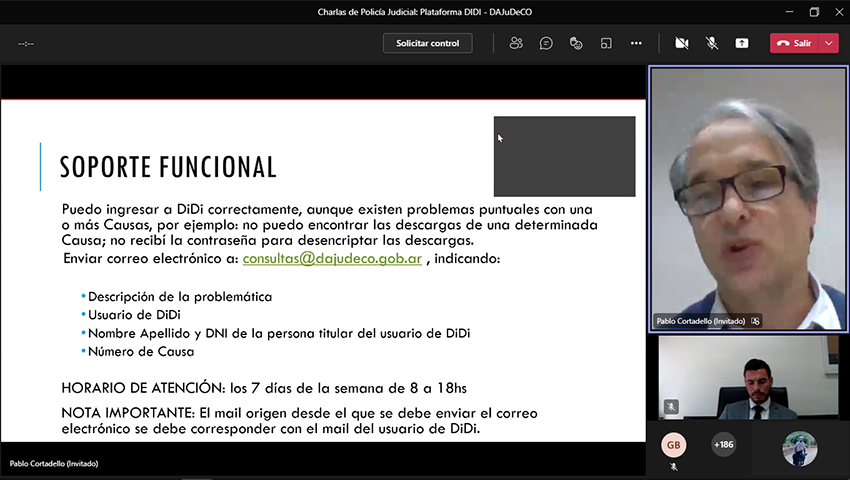The image size is (850, 480).
Task: Click the text 'Descripción de la problemática'
Action: 180,297
